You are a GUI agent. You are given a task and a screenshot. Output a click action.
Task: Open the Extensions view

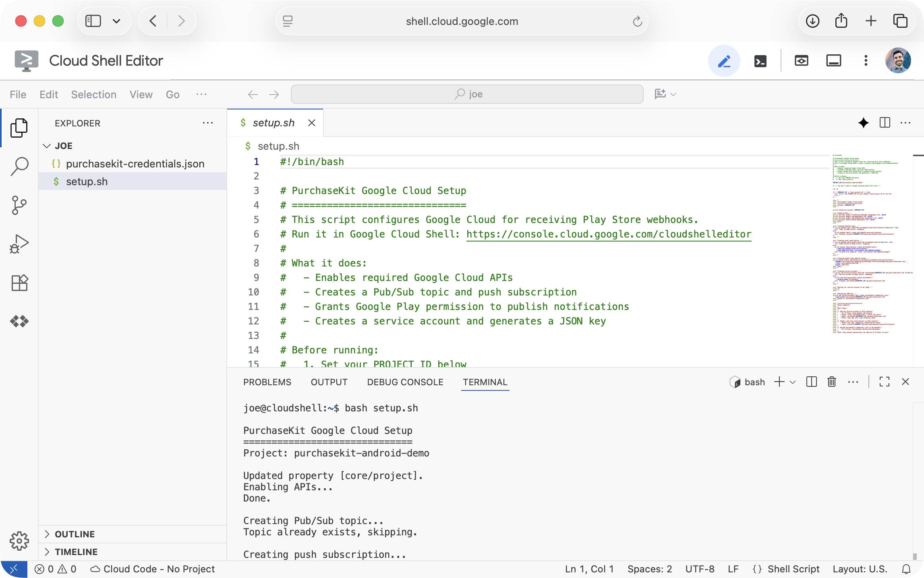tap(19, 282)
